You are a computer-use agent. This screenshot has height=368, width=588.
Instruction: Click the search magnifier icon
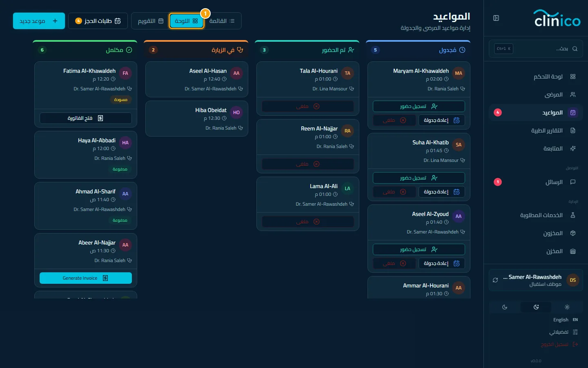575,49
